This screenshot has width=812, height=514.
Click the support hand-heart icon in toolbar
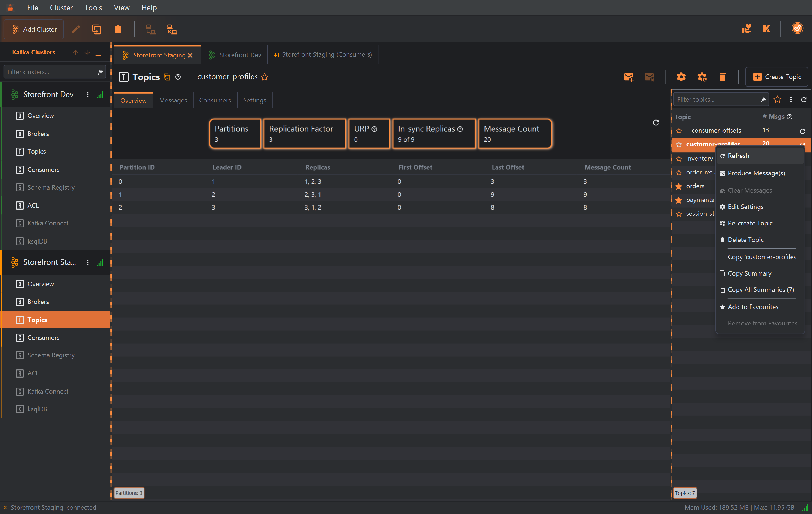point(746,29)
